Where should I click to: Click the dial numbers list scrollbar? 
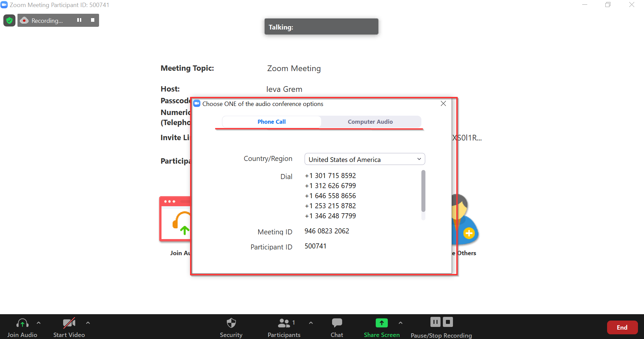pos(423,191)
